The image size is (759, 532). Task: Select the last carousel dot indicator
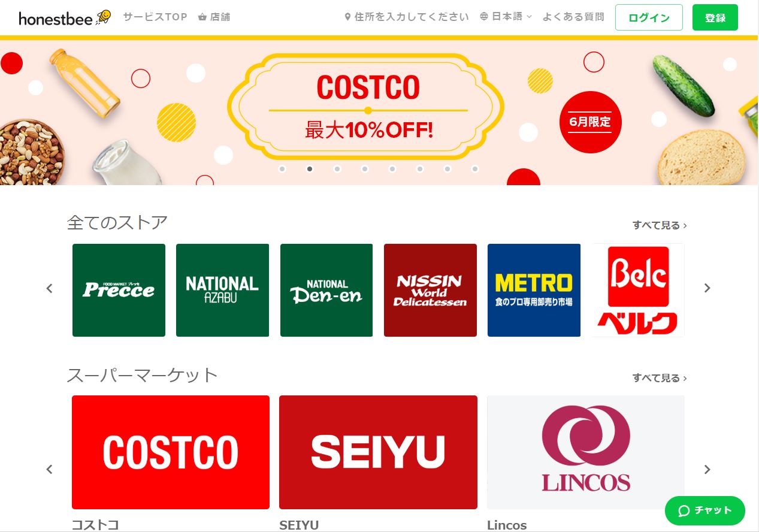(x=475, y=169)
